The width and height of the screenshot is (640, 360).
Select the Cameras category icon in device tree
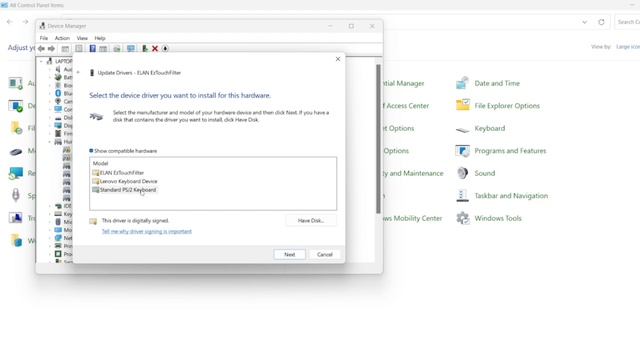click(x=58, y=101)
